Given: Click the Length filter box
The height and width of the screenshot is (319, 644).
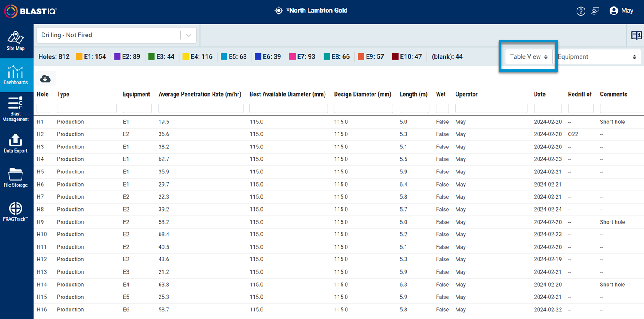Looking at the screenshot, I should tap(414, 109).
